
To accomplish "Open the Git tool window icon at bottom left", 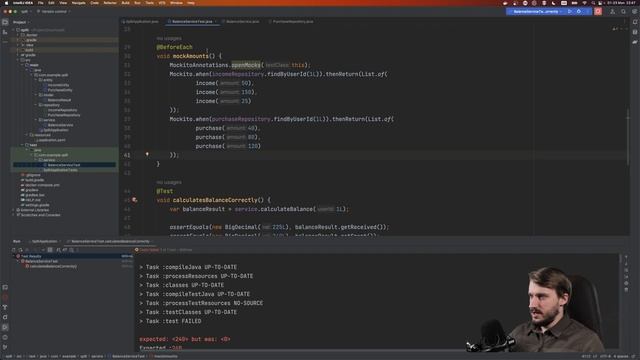I will point(5,347).
